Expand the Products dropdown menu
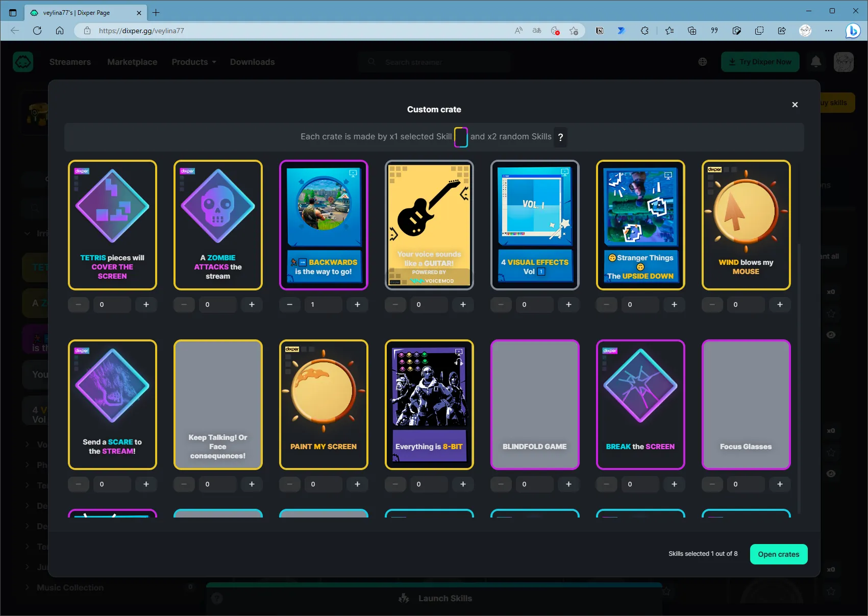This screenshot has height=616, width=868. (194, 62)
